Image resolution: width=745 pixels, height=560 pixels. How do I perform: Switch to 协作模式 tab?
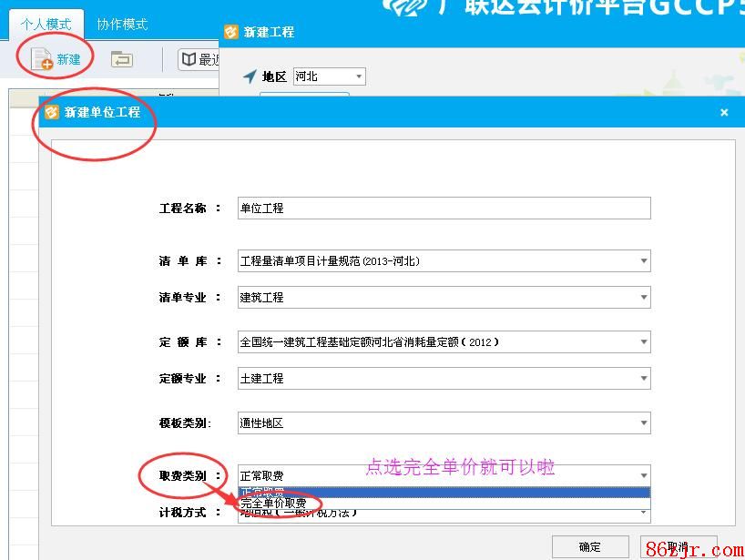(122, 25)
